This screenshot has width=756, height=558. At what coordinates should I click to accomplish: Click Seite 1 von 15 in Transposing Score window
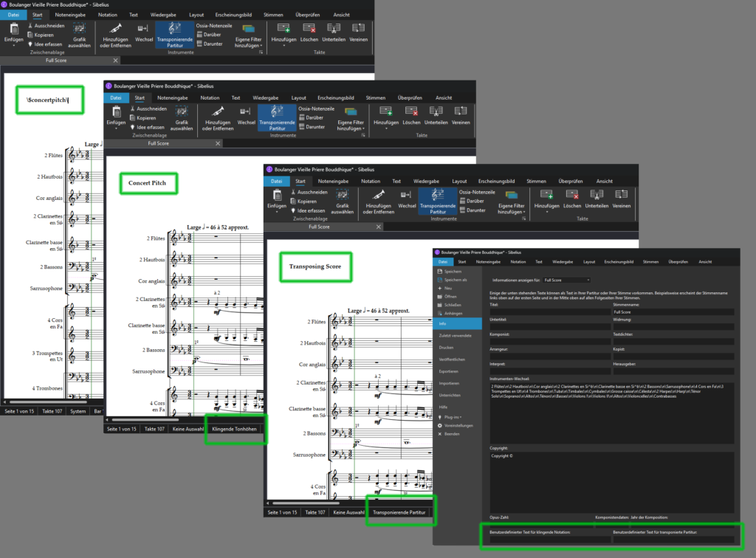(x=283, y=512)
